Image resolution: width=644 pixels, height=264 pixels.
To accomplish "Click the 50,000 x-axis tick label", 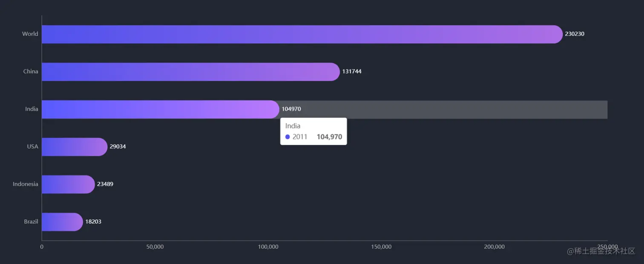I will pyautogui.click(x=155, y=247).
